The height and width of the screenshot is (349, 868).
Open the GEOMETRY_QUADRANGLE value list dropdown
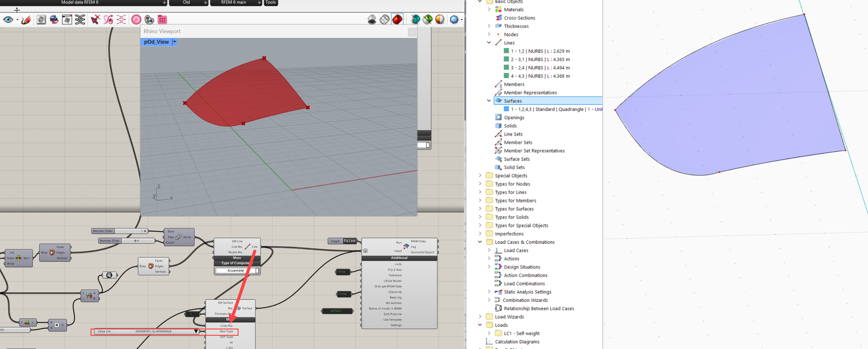[196, 331]
